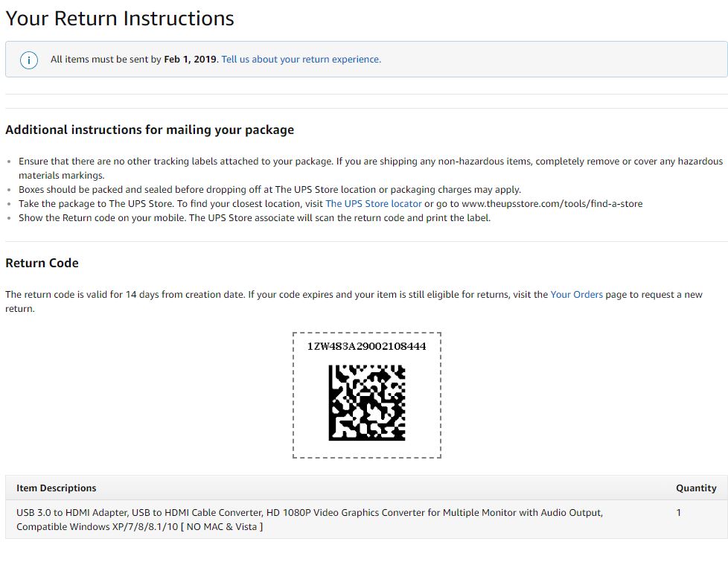Select the tracking number 1ZW483A29002108444 text
This screenshot has width=728, height=565.
366,346
